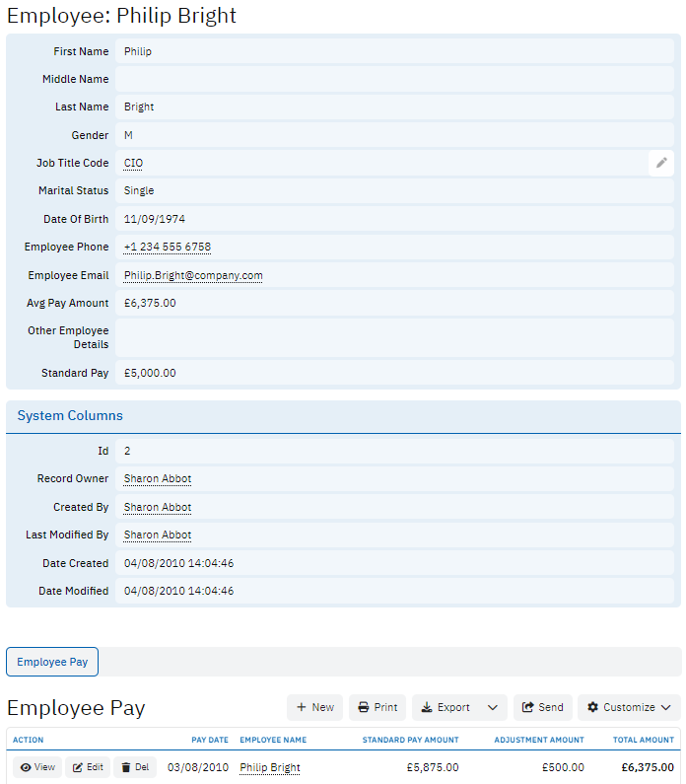Call the employee phone number link
This screenshot has width=686, height=784.
(x=167, y=247)
